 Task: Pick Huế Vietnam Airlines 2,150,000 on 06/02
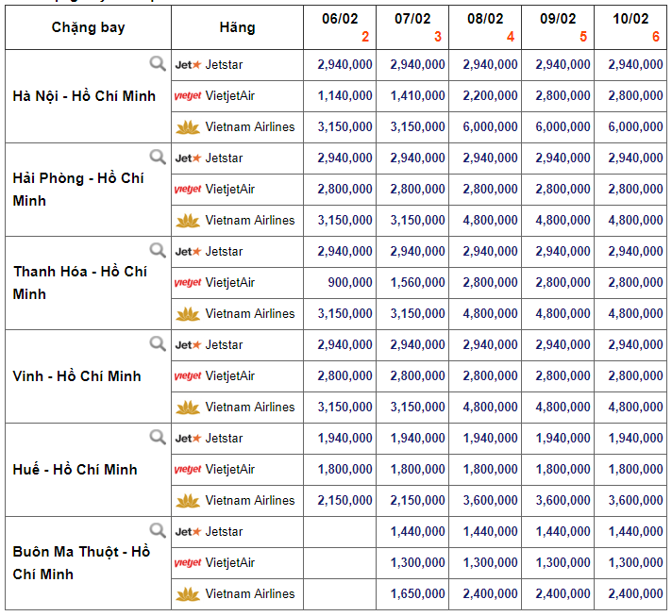click(x=345, y=500)
